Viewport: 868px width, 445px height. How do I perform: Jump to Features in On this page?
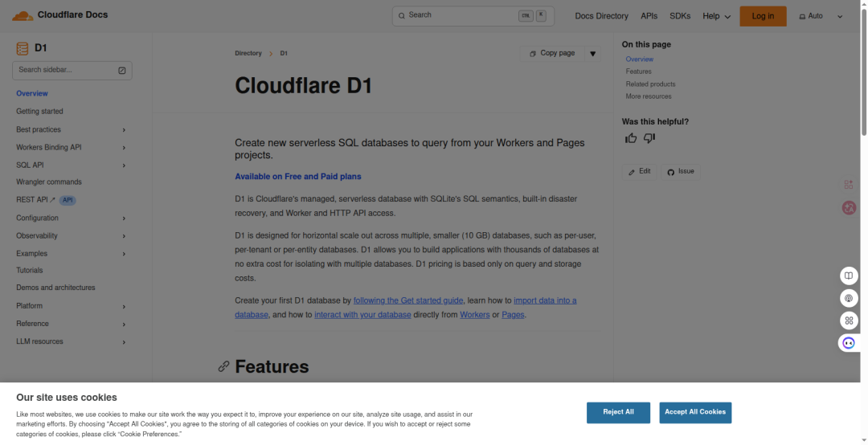pos(638,71)
